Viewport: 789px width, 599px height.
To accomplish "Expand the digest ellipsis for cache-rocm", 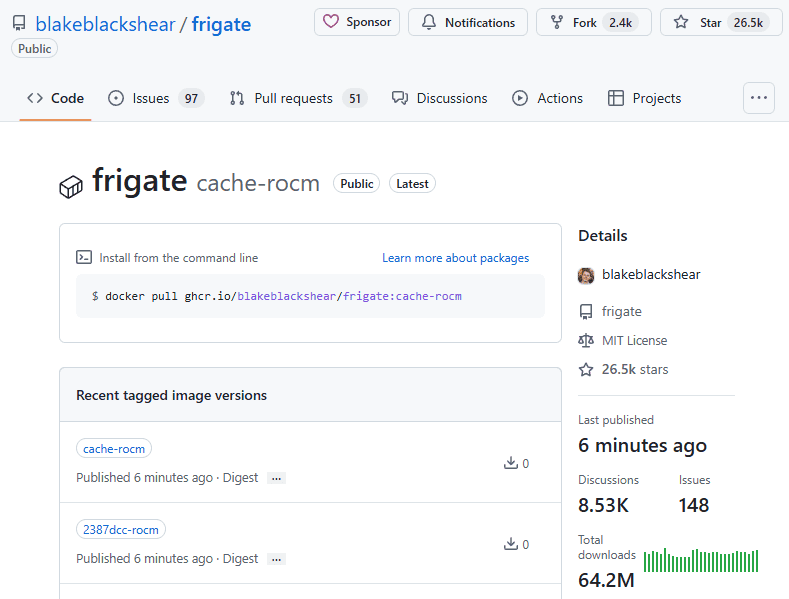I will coord(277,478).
